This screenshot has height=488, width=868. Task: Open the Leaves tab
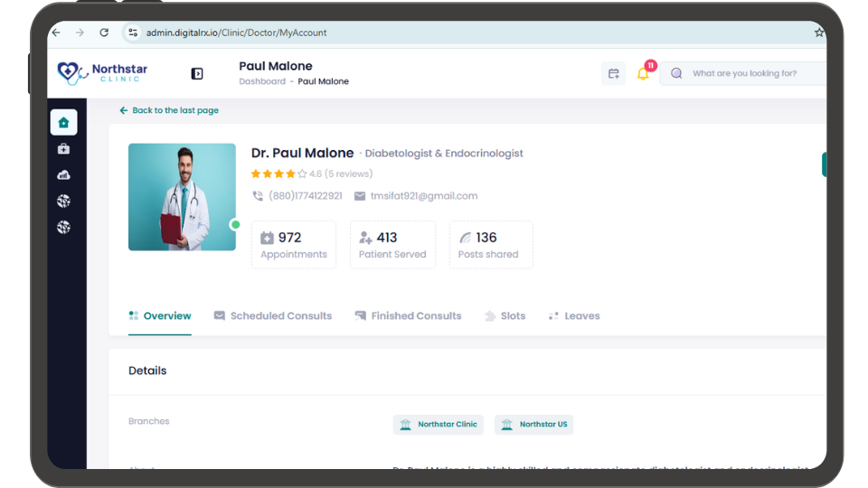pyautogui.click(x=574, y=316)
